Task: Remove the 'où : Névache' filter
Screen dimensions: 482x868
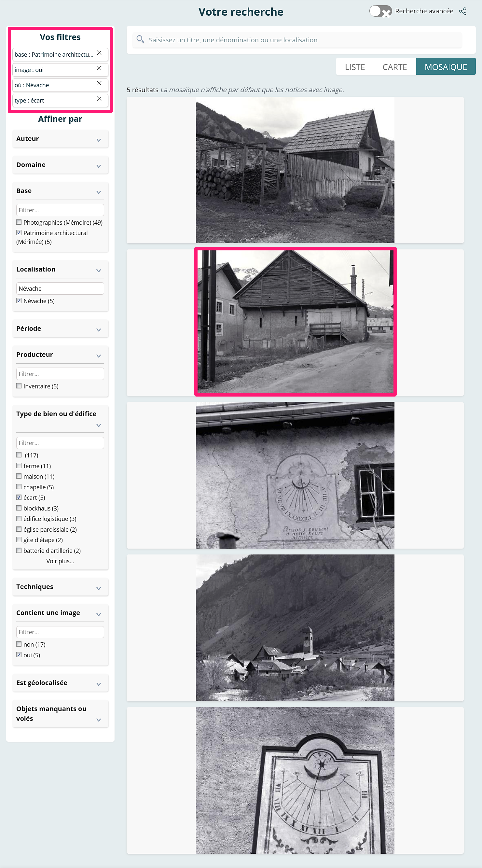Action: click(99, 84)
